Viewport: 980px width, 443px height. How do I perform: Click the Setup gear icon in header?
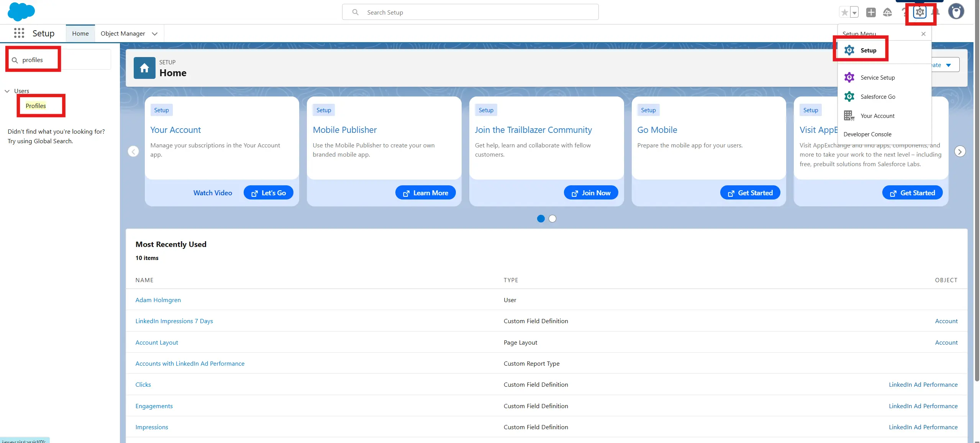pyautogui.click(x=919, y=12)
